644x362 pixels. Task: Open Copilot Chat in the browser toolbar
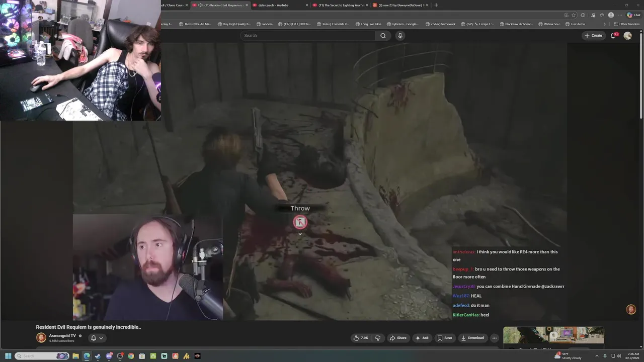coord(633,15)
